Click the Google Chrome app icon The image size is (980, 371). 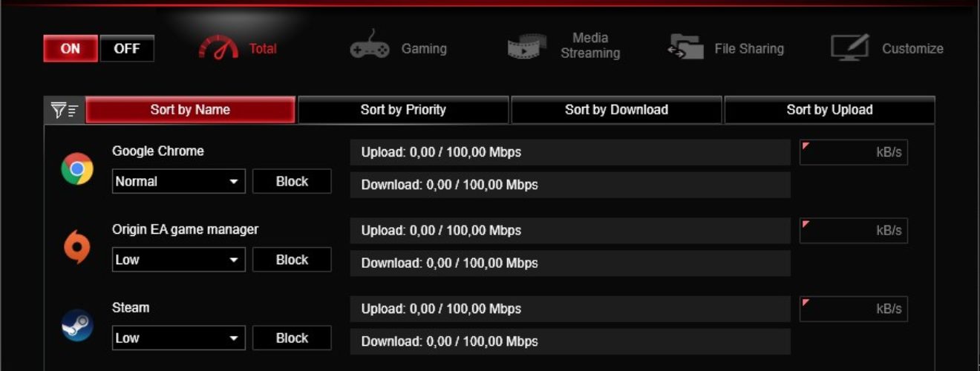(x=77, y=168)
